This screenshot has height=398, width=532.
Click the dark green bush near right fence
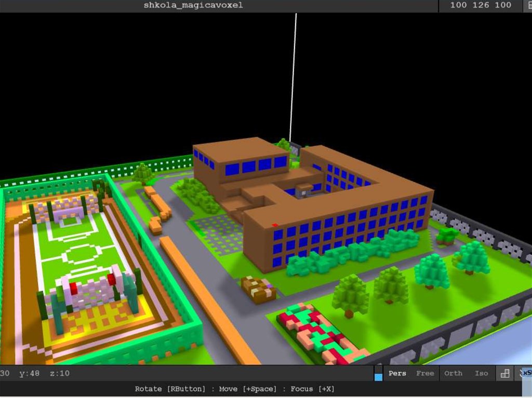(x=446, y=236)
